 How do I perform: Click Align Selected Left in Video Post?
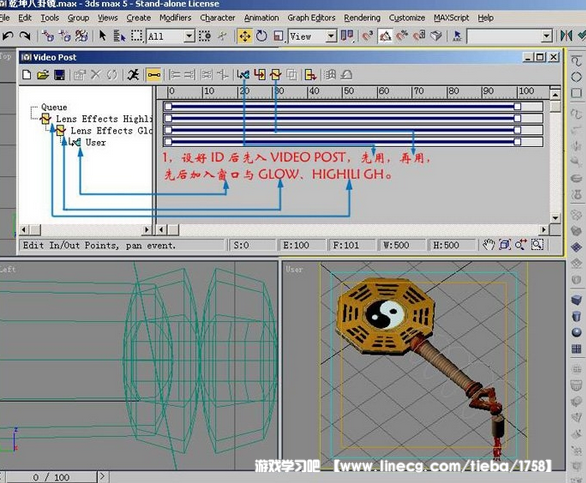(x=175, y=75)
